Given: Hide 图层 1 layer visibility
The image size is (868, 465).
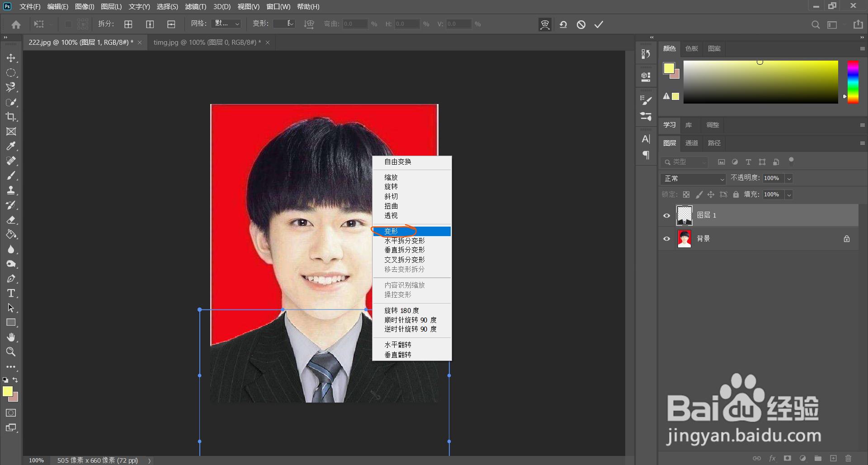Looking at the screenshot, I should tap(666, 216).
